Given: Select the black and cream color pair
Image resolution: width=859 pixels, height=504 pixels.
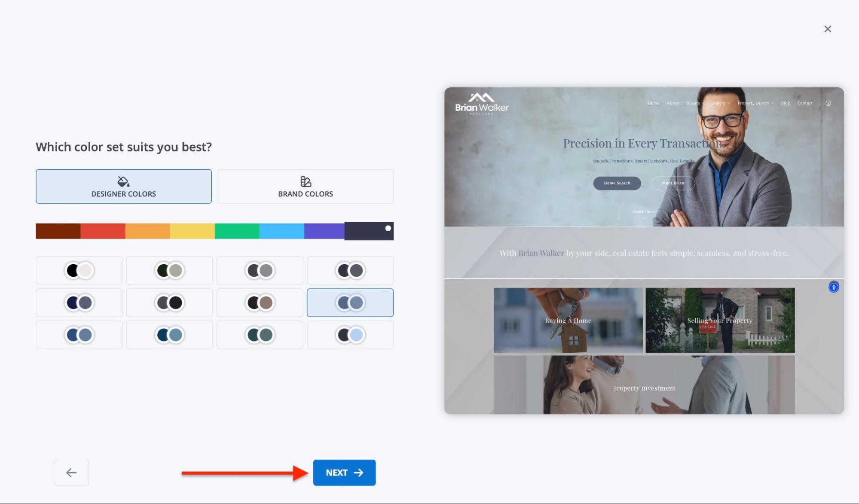Looking at the screenshot, I should point(79,270).
